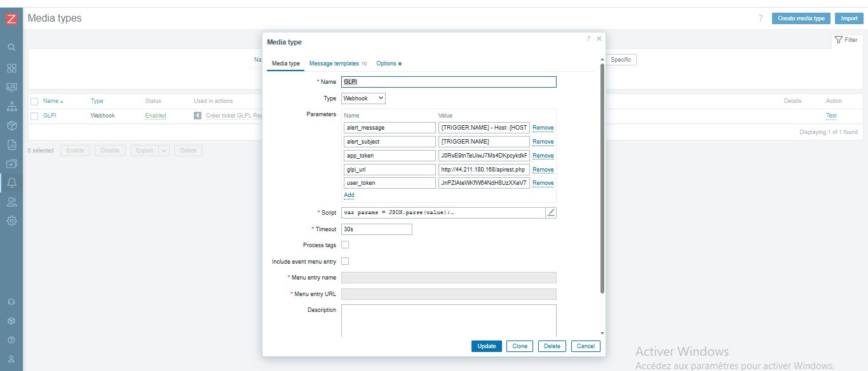Sort the table by Name column
Screen dimensions: 868x371
pyautogui.click(x=53, y=101)
